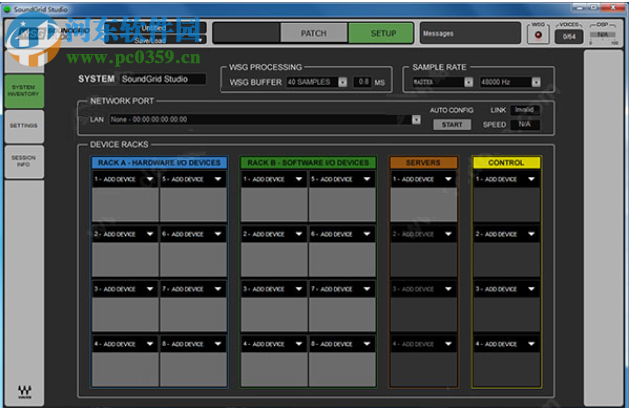Image resolution: width=629 pixels, height=408 pixels.
Task: Open the WSG Buffer 40 SAMPLES dropdown
Action: pos(342,82)
